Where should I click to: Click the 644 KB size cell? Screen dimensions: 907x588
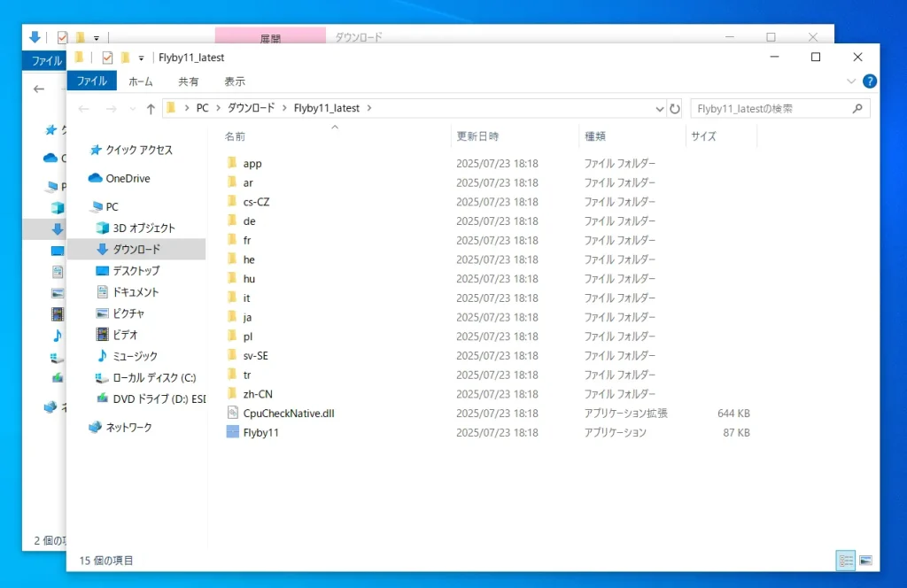pyautogui.click(x=733, y=414)
